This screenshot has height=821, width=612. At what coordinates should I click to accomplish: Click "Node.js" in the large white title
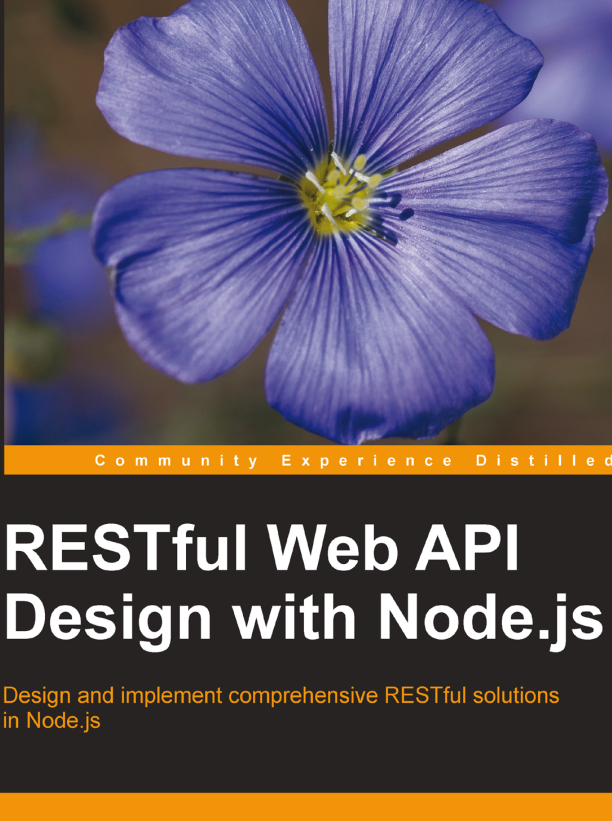492,620
